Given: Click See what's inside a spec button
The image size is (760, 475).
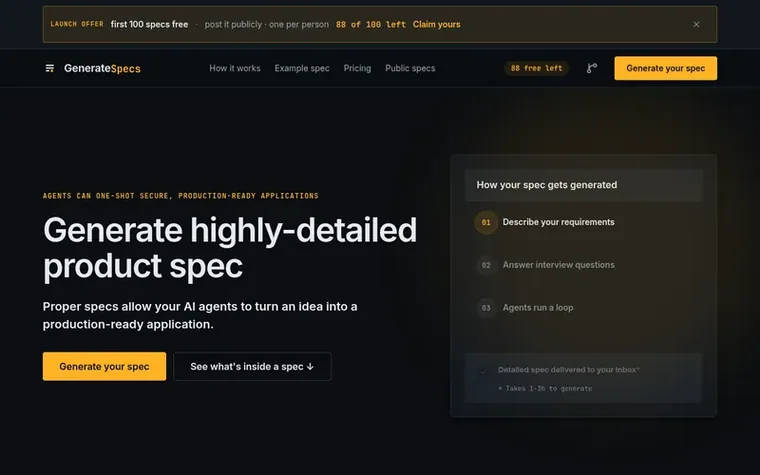Looking at the screenshot, I should point(252,366).
